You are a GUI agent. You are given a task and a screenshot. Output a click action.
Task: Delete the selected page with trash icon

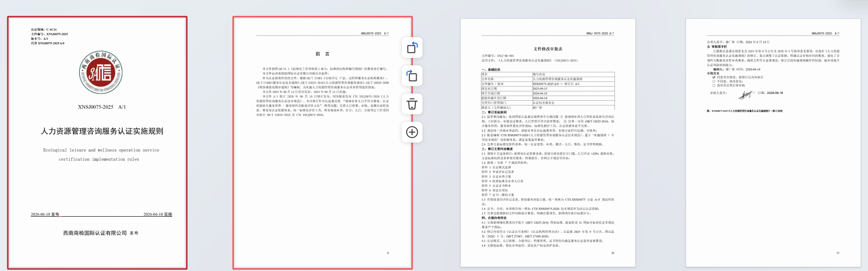412,104
